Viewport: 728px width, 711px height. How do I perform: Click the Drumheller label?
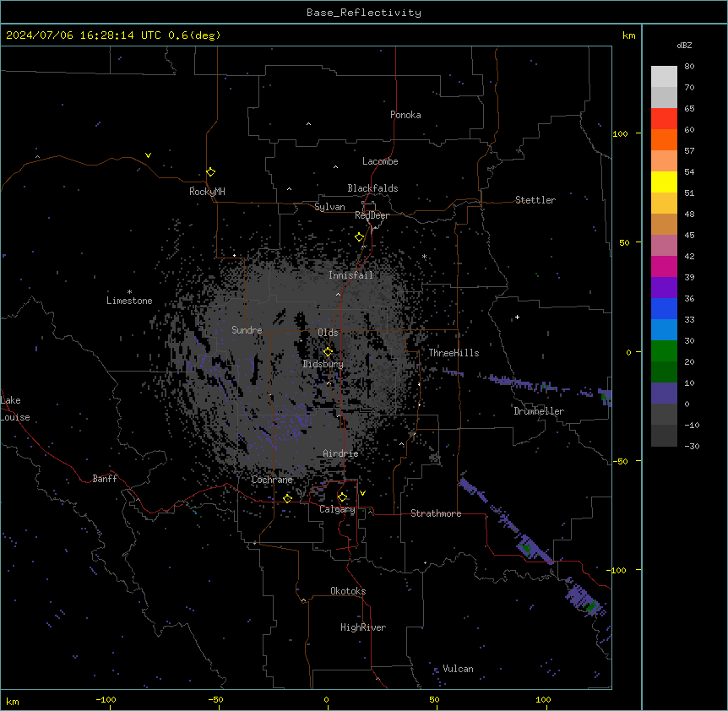[539, 411]
